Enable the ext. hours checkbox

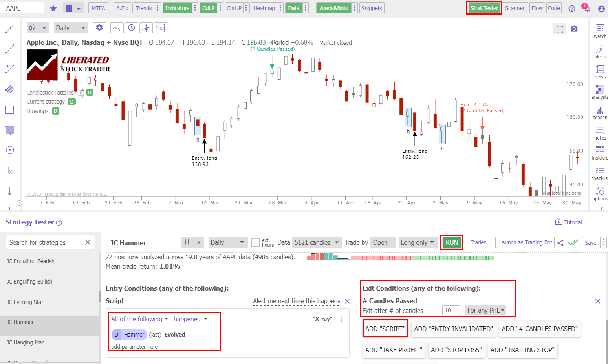(x=255, y=242)
